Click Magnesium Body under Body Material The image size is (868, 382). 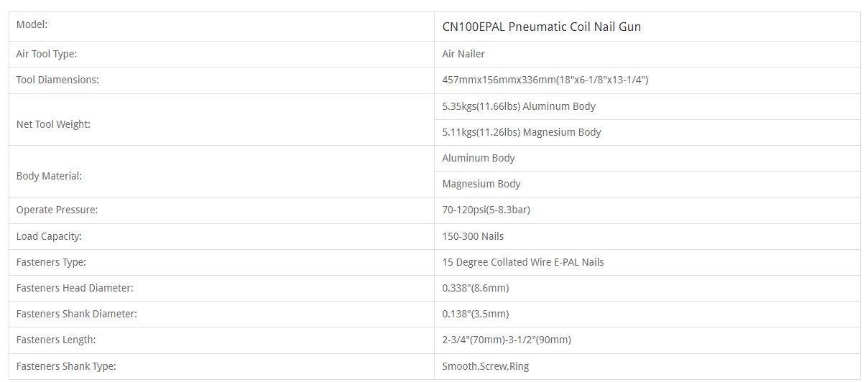[481, 184]
